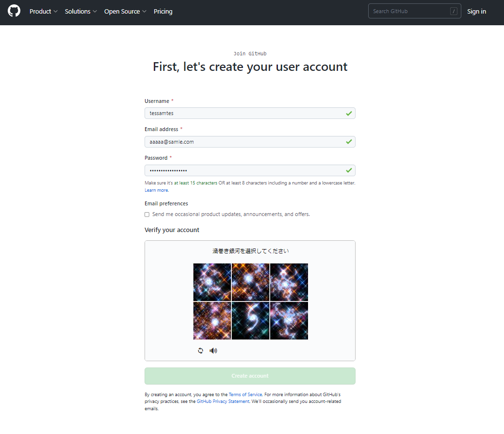Open the Terms of Service link
This screenshot has height=434, width=504.
tap(245, 394)
